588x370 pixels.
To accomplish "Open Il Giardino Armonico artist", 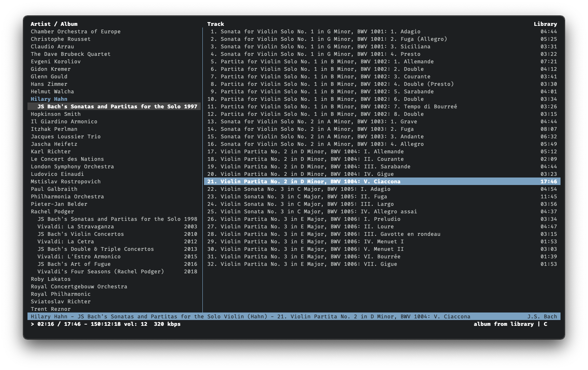I will pyautogui.click(x=64, y=122).
